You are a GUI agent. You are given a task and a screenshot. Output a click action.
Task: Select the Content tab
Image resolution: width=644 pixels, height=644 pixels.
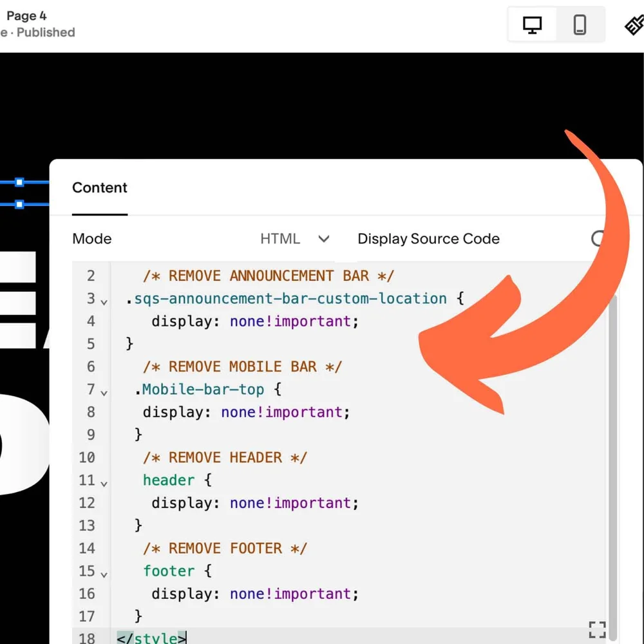point(99,188)
